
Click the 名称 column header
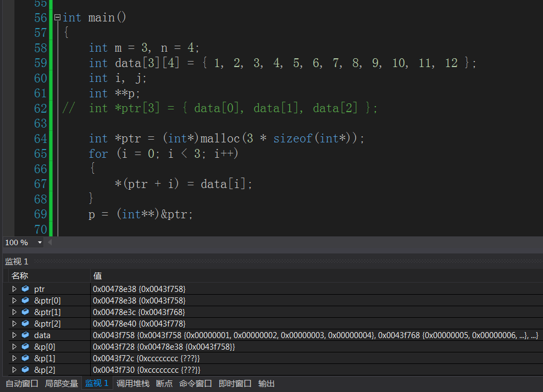coord(49,275)
